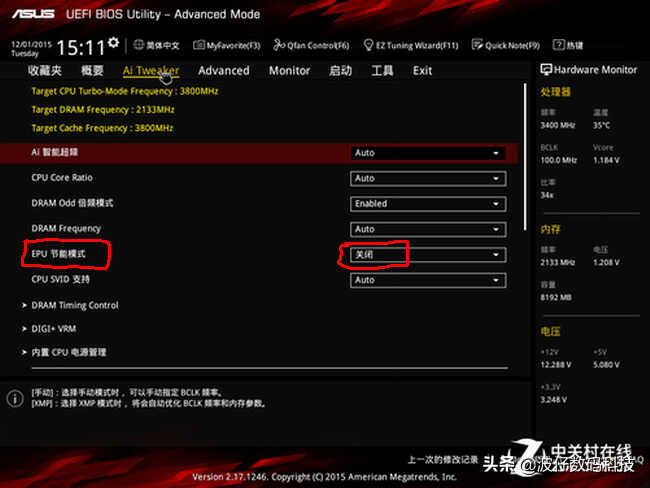Open DRAM Odd 倍频模式 Enabled dropdown
The height and width of the screenshot is (488, 650).
[x=428, y=204]
